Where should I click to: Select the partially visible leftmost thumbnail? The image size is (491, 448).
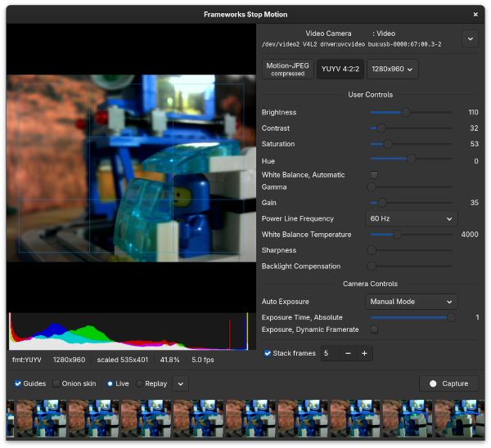(x=10, y=419)
